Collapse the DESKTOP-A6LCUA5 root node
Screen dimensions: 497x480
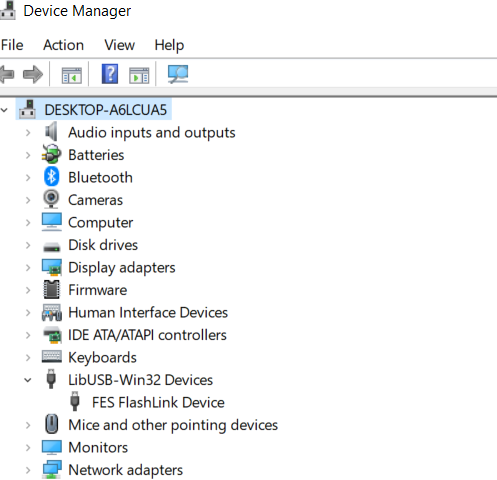tap(4, 110)
